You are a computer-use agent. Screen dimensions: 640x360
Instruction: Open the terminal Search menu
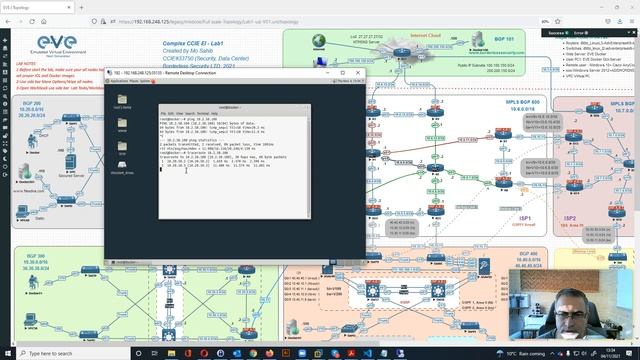click(190, 113)
